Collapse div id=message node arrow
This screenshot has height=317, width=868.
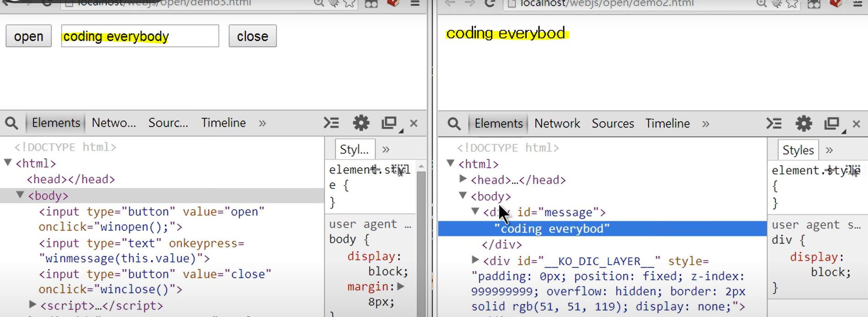475,211
